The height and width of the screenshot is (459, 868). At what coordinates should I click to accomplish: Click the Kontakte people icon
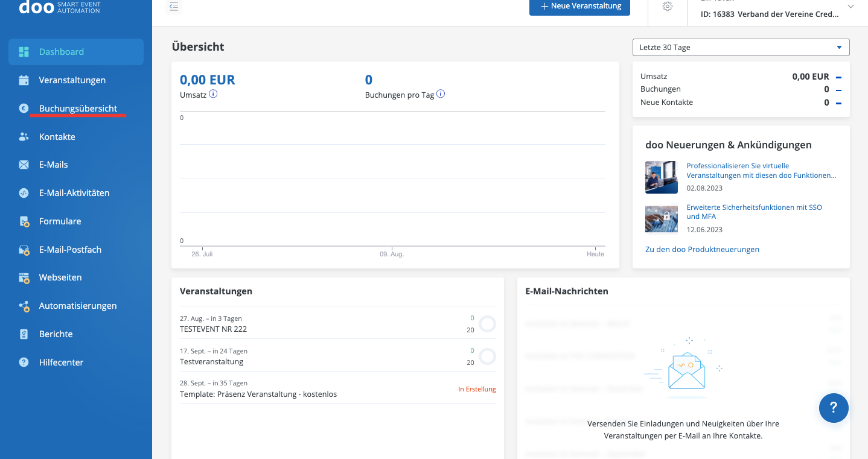[24, 137]
